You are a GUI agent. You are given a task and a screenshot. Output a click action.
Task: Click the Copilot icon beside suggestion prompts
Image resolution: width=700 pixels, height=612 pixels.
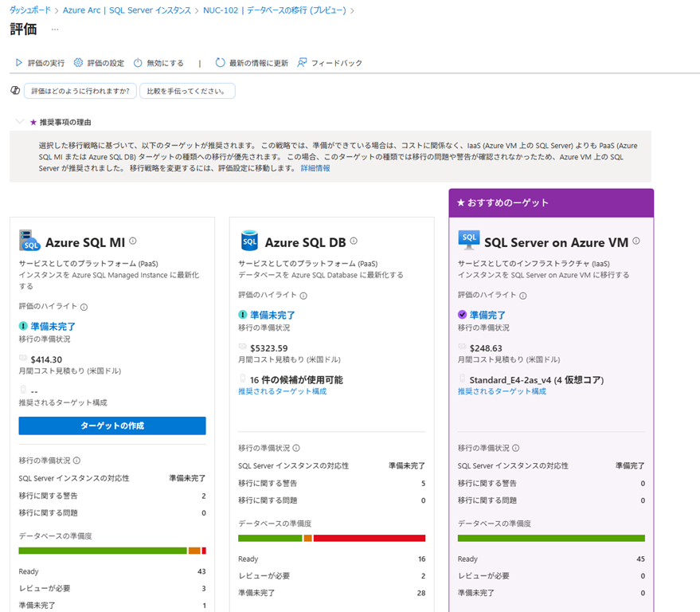(14, 91)
